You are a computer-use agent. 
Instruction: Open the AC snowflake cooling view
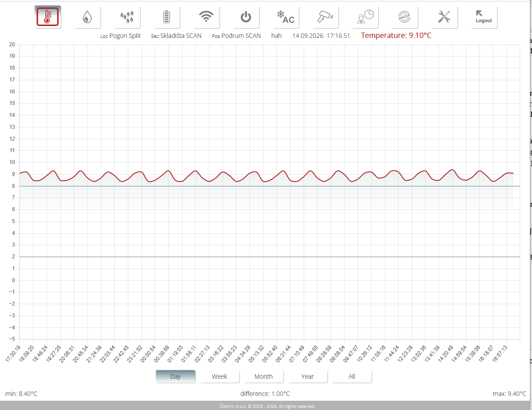tap(286, 17)
